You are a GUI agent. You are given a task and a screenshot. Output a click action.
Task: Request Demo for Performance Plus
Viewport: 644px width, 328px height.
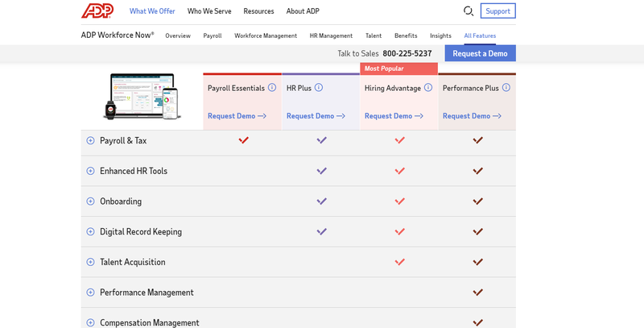pyautogui.click(x=472, y=116)
